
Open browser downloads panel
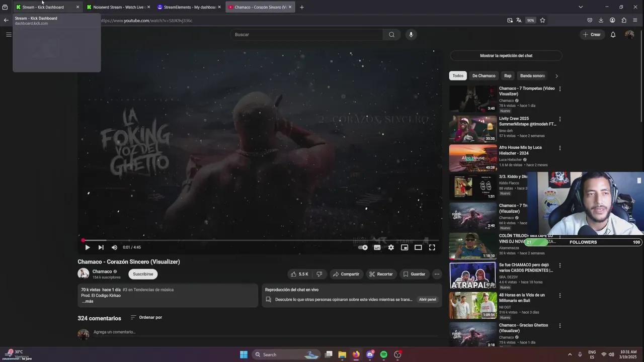point(601,21)
